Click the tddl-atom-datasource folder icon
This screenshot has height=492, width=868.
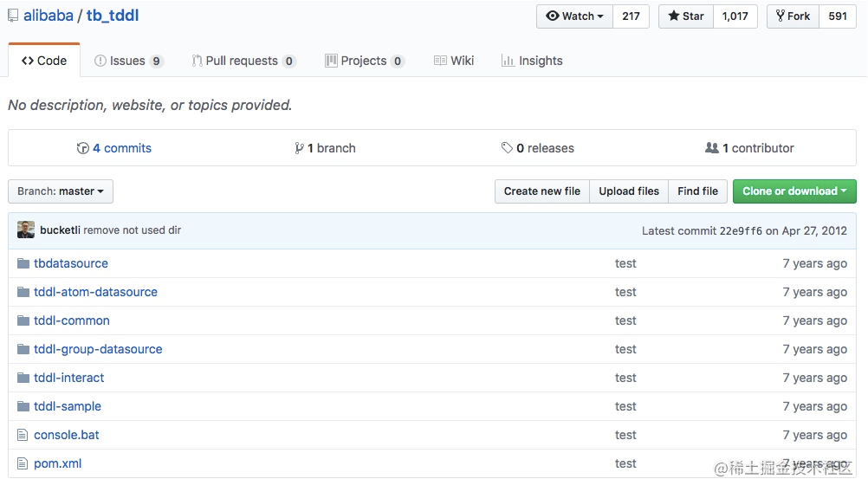[23, 292]
